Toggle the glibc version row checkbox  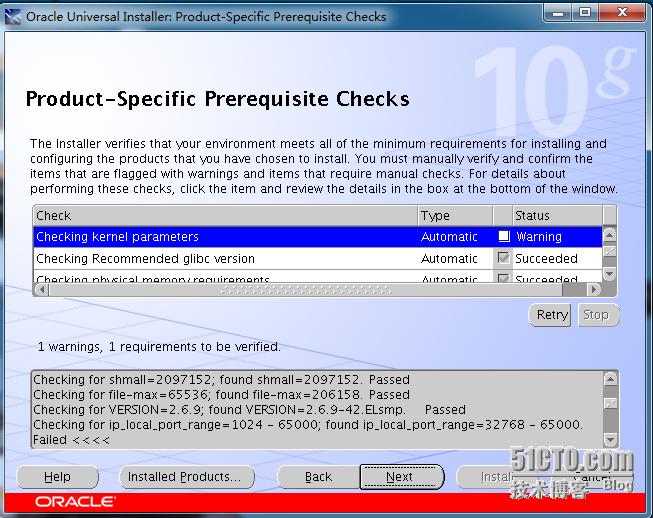pos(503,258)
